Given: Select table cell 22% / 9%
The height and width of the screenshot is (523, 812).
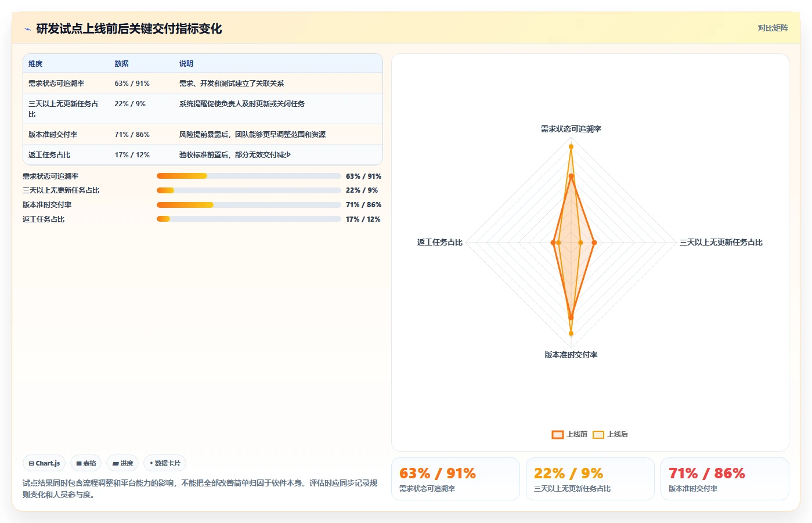Looking at the screenshot, I should pos(130,104).
